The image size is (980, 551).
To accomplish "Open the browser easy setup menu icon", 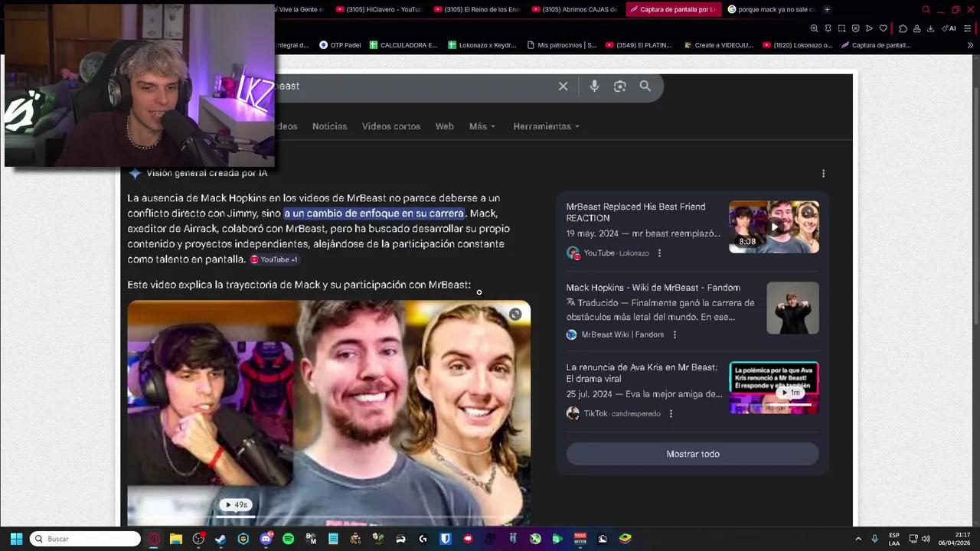I will pos(967,28).
